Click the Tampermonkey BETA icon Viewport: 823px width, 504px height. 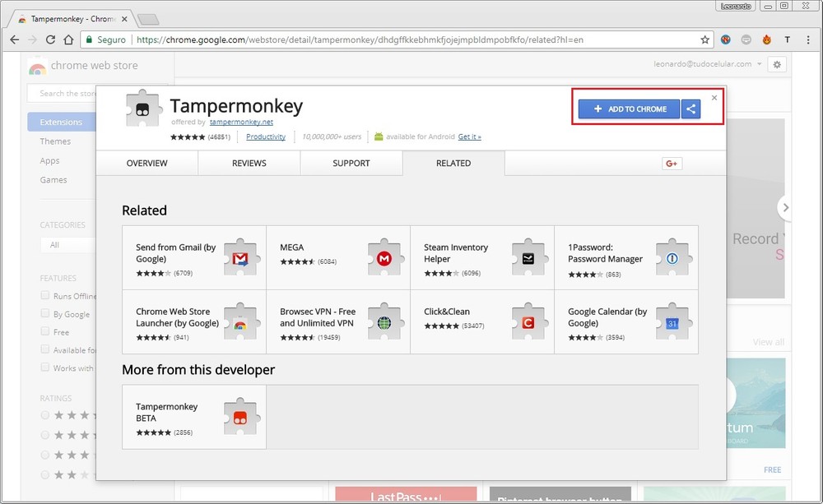tap(239, 417)
